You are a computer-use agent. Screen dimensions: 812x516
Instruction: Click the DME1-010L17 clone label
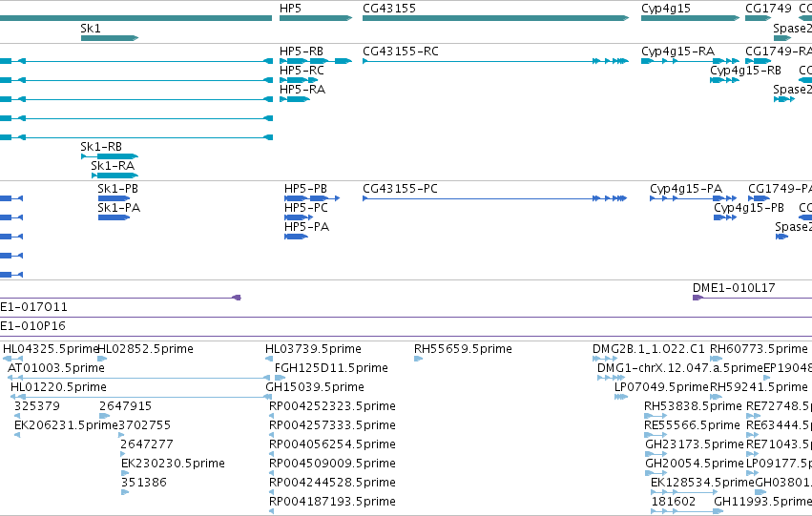pos(734,288)
